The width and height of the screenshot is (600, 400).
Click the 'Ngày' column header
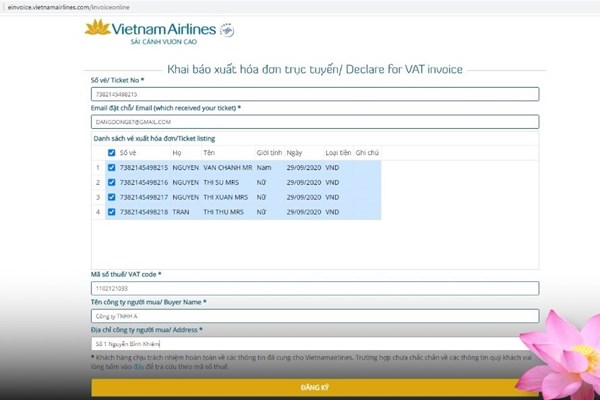click(294, 153)
